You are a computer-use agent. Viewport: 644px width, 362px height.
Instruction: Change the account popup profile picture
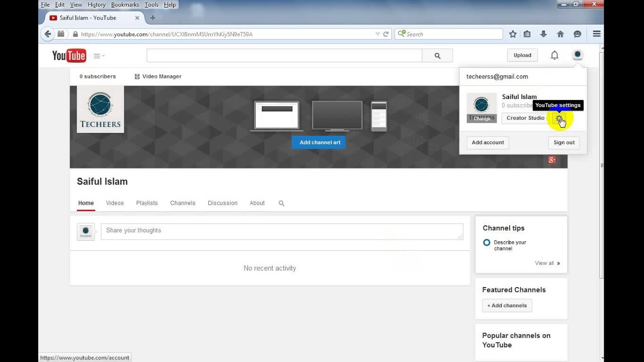481,119
